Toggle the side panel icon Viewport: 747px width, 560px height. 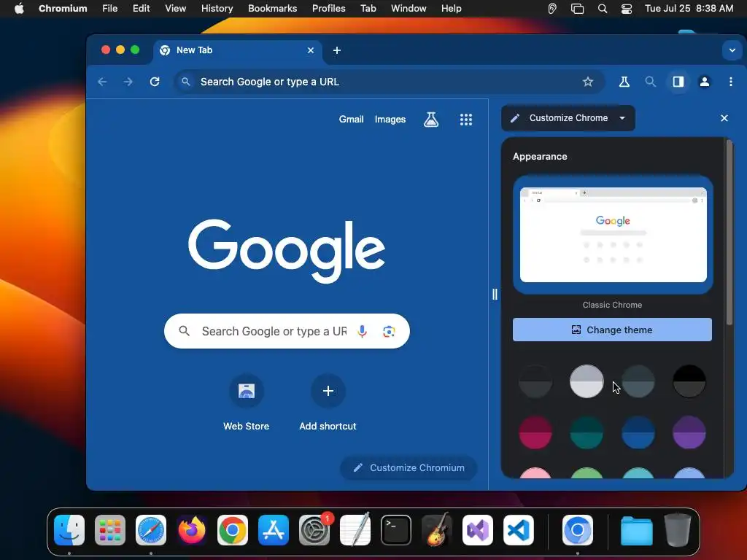click(678, 82)
